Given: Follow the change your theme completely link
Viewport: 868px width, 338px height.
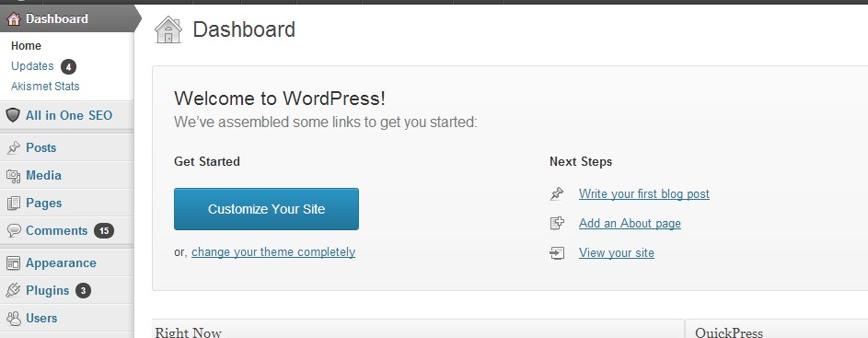Looking at the screenshot, I should pos(273,252).
